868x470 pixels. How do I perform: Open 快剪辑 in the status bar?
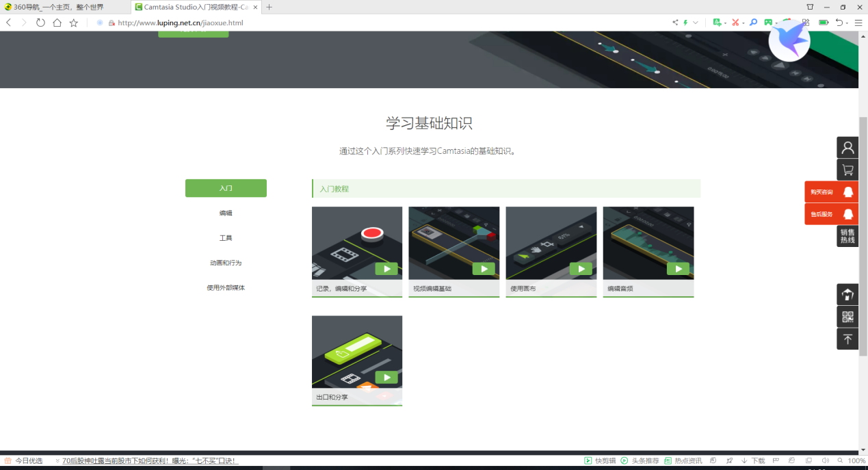click(600, 461)
